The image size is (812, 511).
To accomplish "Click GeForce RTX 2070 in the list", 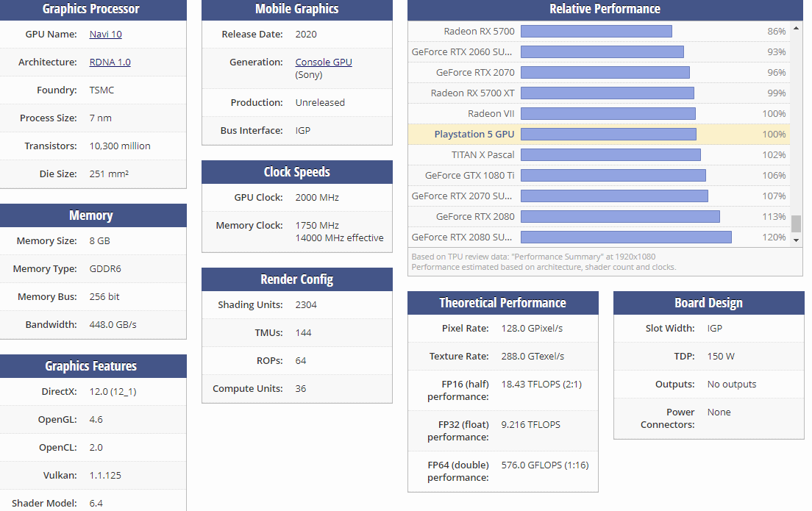I will tap(475, 73).
